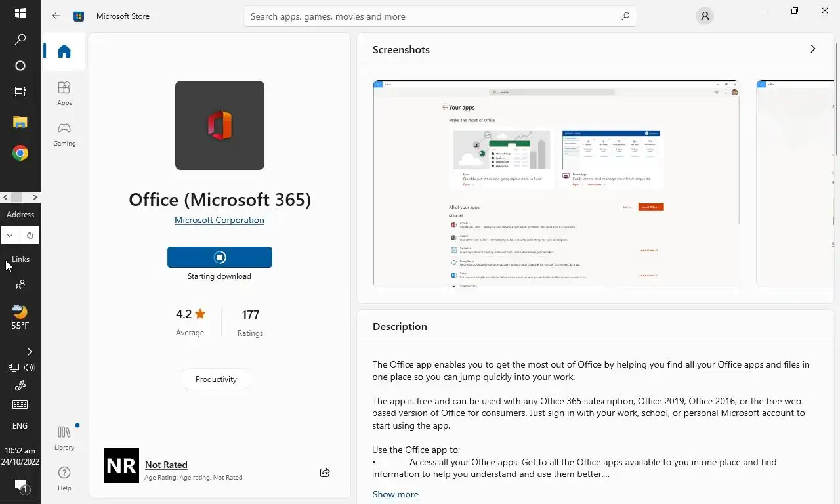840x504 pixels.
Task: Open the Productivity category tag
Action: (216, 379)
